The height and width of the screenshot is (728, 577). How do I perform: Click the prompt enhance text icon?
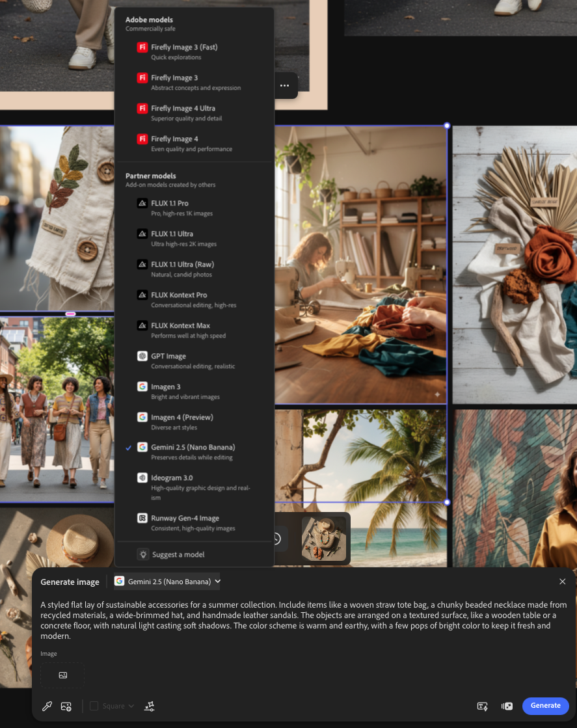482,707
